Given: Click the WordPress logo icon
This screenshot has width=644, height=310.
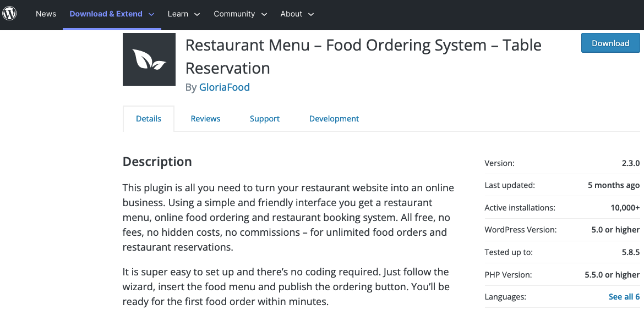Looking at the screenshot, I should pyautogui.click(x=9, y=14).
